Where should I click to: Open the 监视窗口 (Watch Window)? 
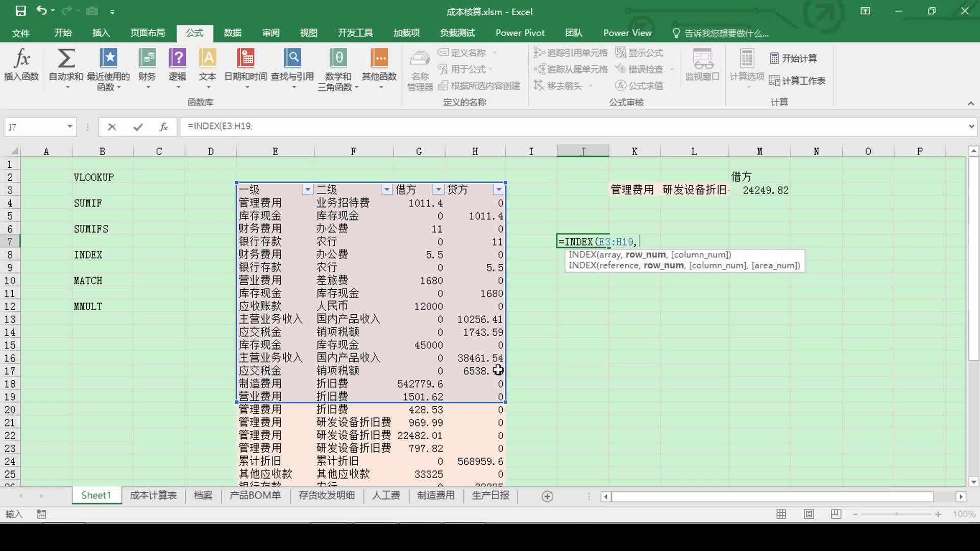[x=702, y=66]
